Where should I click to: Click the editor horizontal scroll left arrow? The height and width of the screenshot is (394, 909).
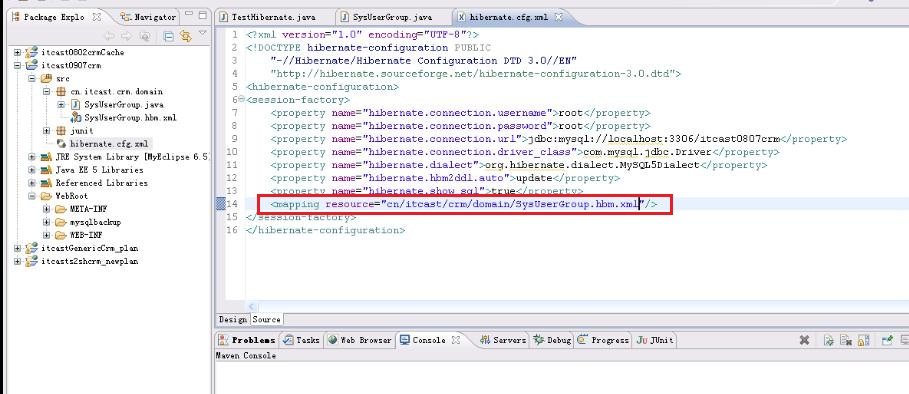pyautogui.click(x=251, y=307)
